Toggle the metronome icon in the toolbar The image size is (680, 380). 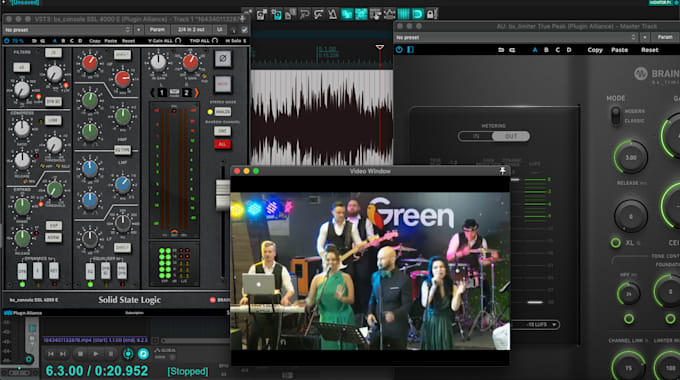332,14
